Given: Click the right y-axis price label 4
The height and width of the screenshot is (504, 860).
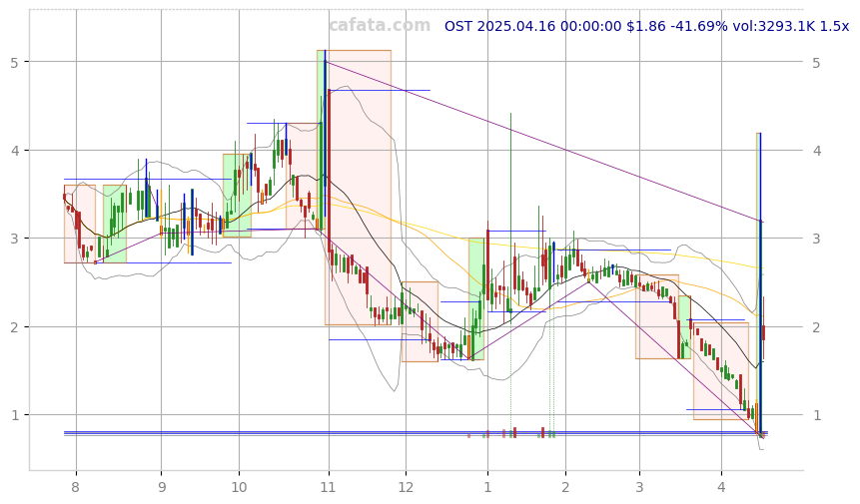Looking at the screenshot, I should pos(817,151).
